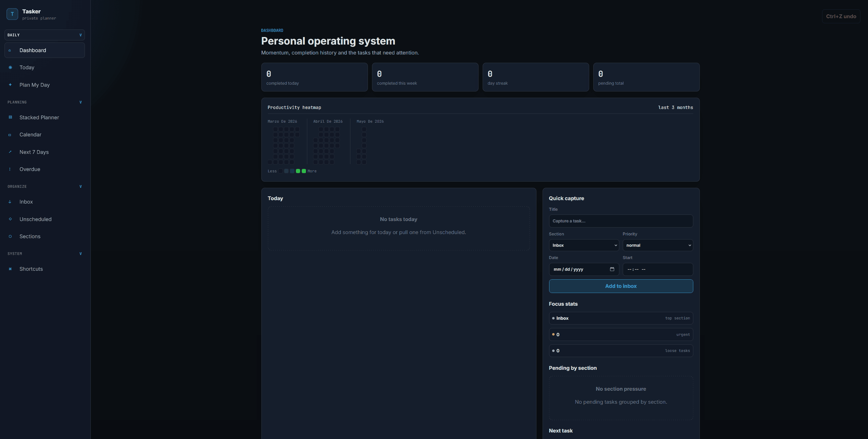Click the Stacked Planner icon
This screenshot has height=439, width=868.
point(10,117)
